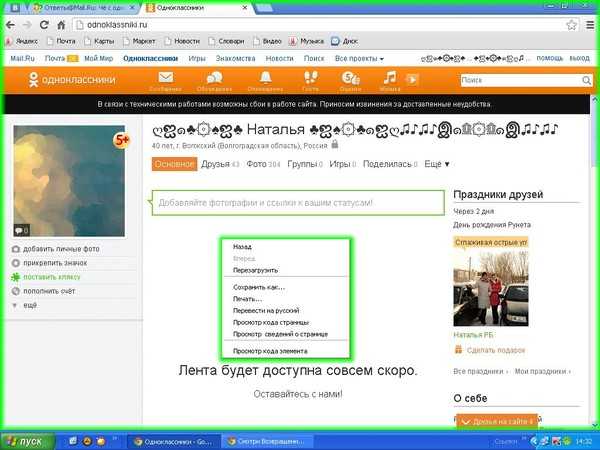Image resolution: width=600 pixels, height=450 pixels.
Task: Click пополнить счёт link
Action: coord(49,291)
